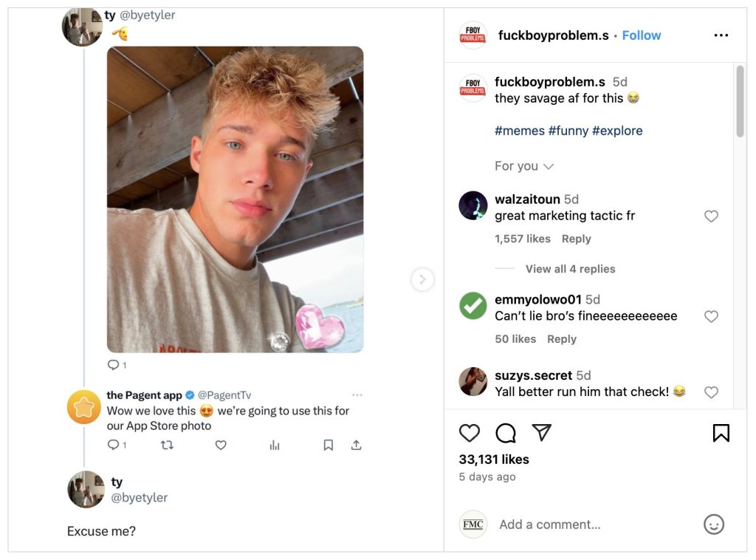Screen dimensions: 756x560
Task: Expand the For you comments dropdown
Action: [524, 166]
